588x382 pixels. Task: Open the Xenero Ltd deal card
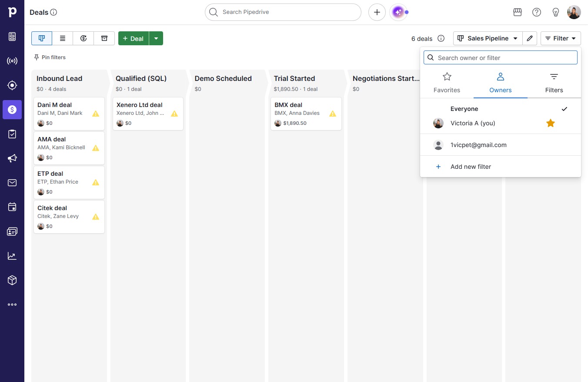[x=148, y=114]
